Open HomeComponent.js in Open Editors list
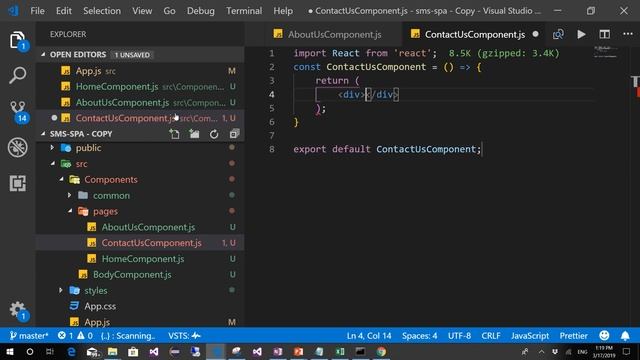 click(140, 87)
